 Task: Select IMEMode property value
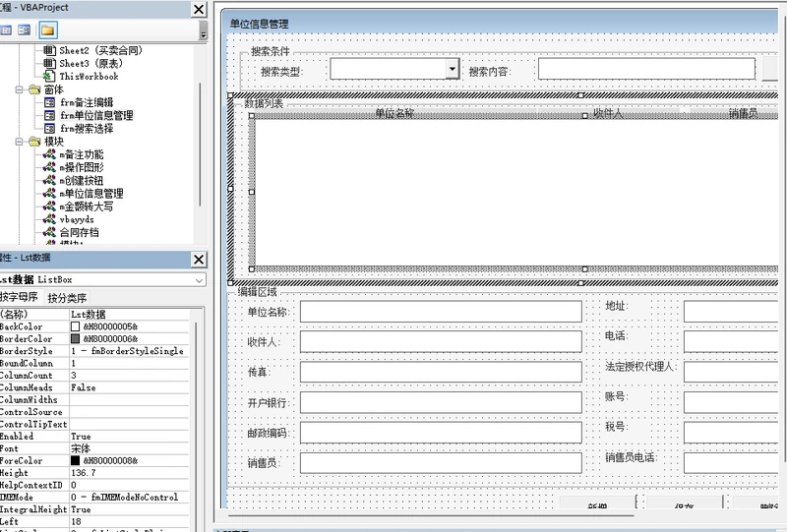click(129, 498)
